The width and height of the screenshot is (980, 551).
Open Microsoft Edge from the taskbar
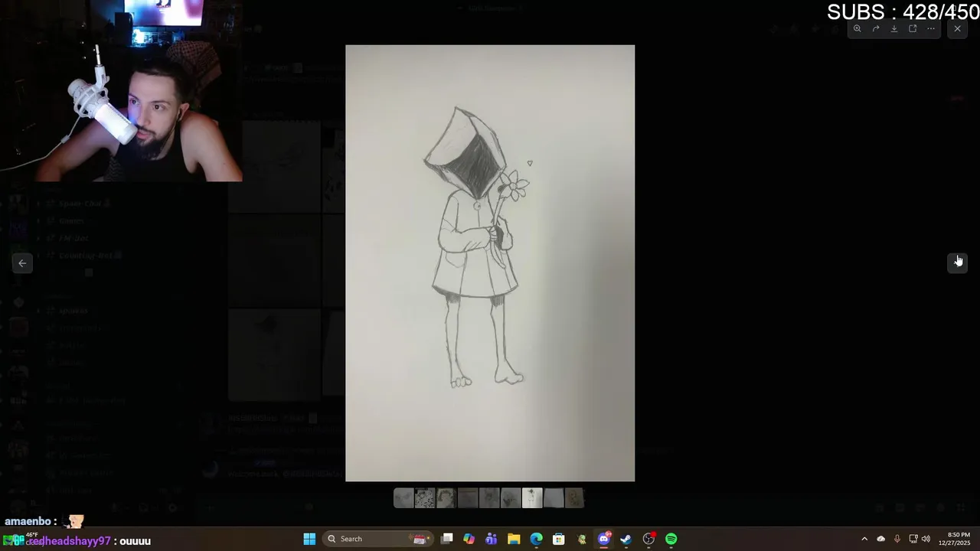tap(537, 539)
